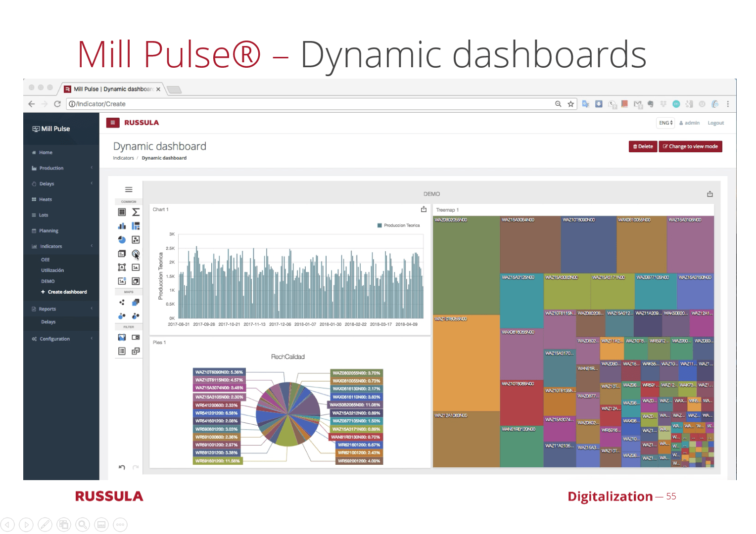Open the Evernote extension
Viewport: 756px width, 534px height.
[x=650, y=104]
